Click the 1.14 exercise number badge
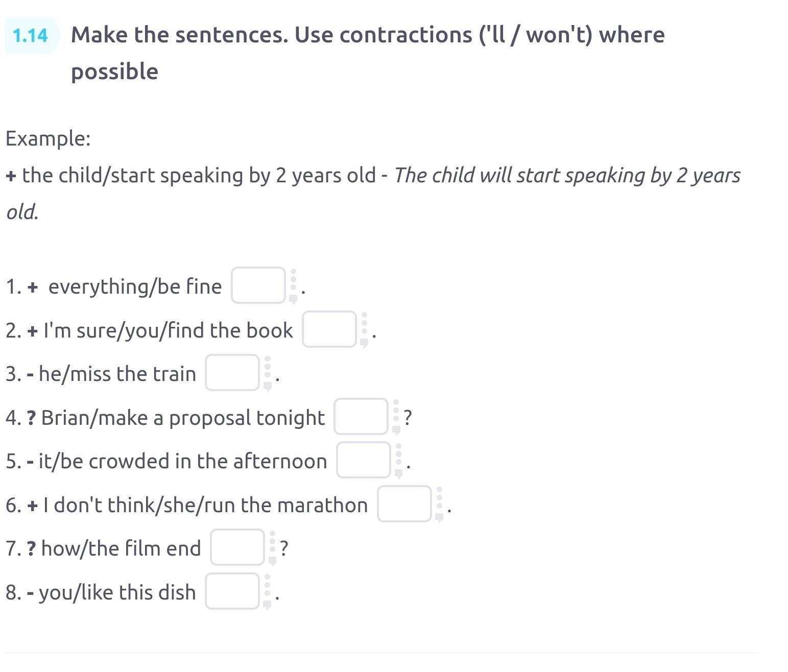Viewport: 788px width, 672px height. pyautogui.click(x=30, y=35)
